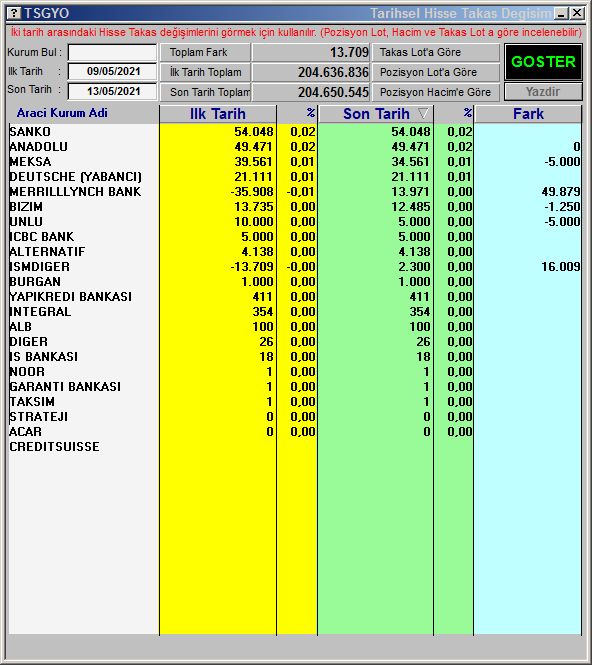This screenshot has height=665, width=592.
Task: Select the IS BANKASI row
Action: [x=295, y=357]
